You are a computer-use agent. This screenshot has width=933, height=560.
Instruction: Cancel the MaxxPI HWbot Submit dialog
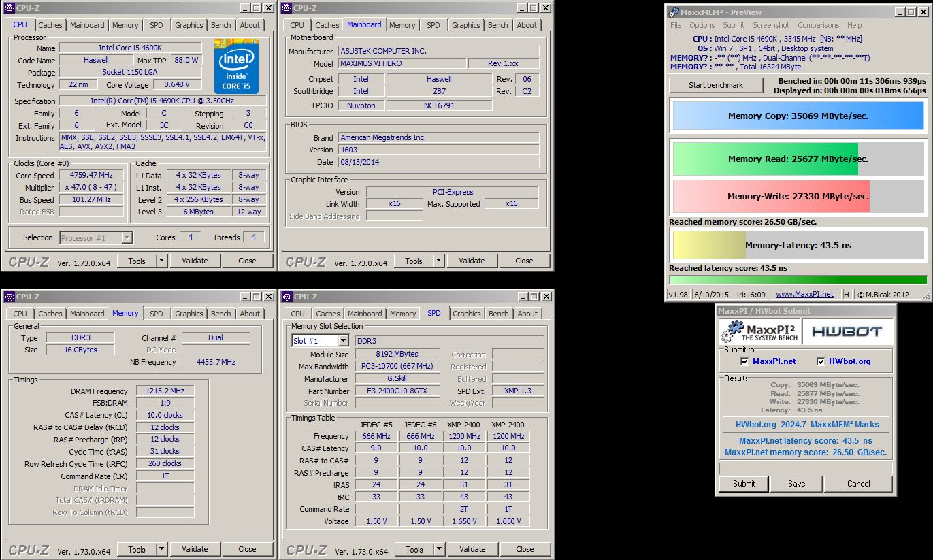point(859,484)
